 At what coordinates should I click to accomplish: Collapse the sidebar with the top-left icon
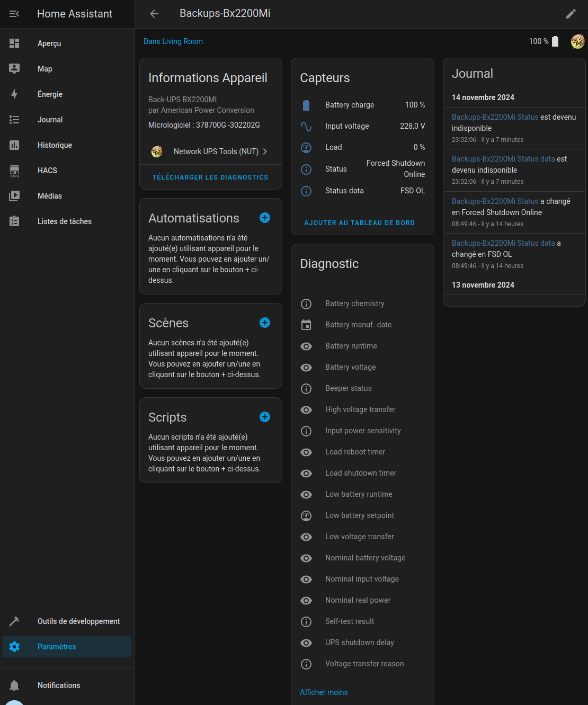(x=14, y=14)
